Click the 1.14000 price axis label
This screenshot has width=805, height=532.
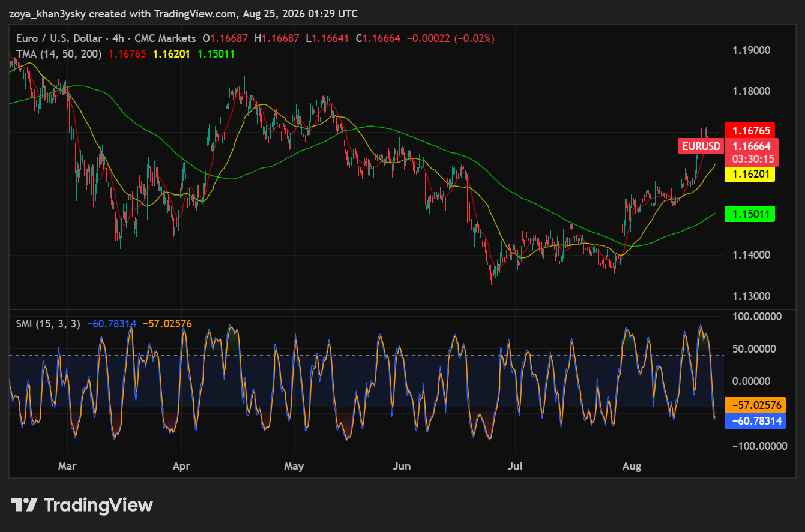point(752,255)
